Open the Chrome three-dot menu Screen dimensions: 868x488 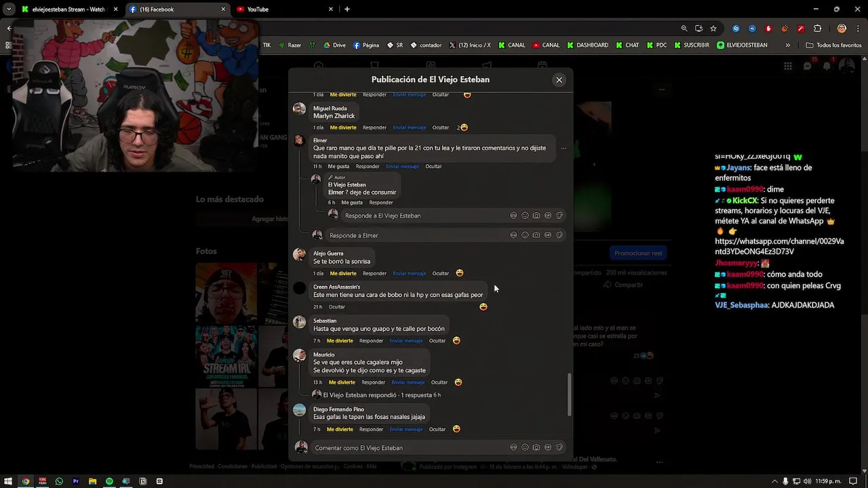coord(858,28)
